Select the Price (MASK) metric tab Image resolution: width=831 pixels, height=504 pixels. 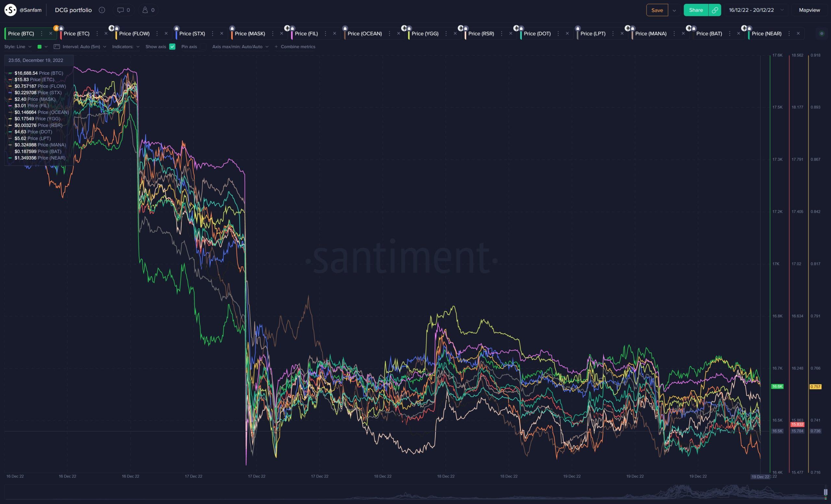pos(250,33)
